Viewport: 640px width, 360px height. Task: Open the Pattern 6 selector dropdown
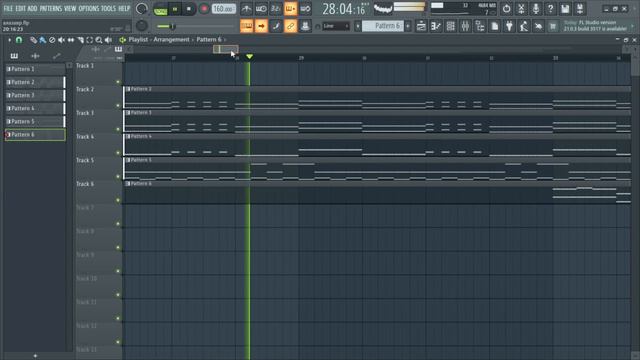coord(383,26)
